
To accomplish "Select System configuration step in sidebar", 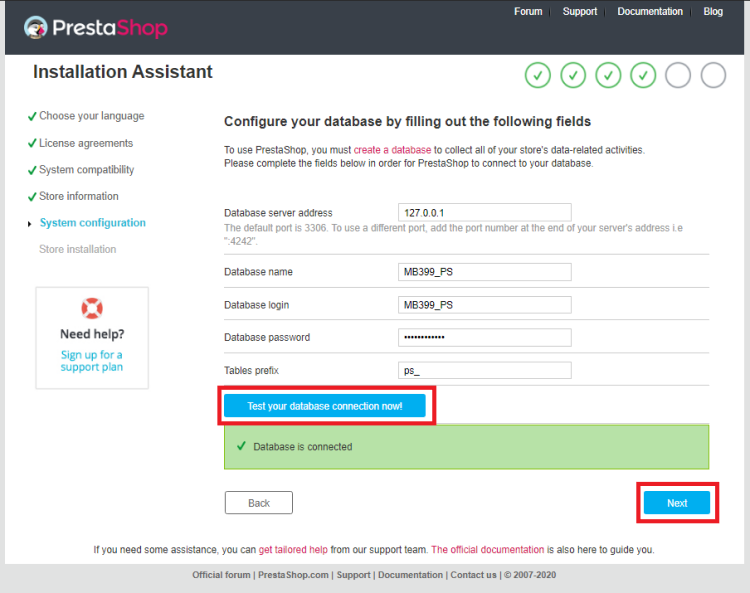I will click(x=92, y=223).
